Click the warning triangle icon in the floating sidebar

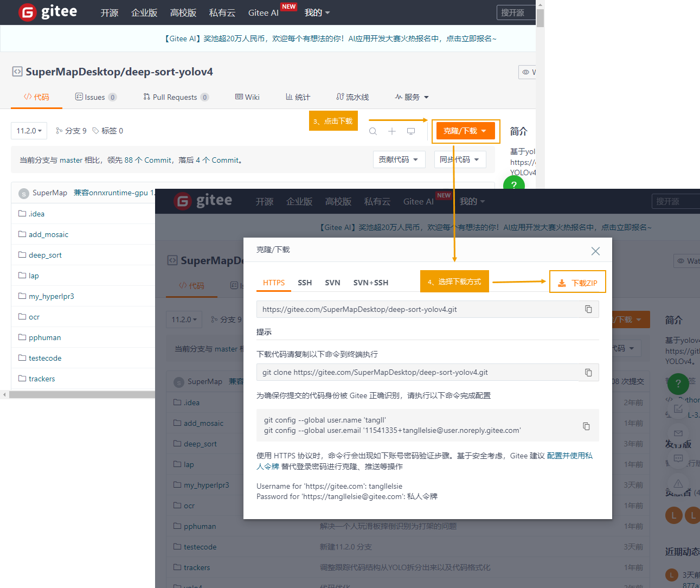(x=678, y=483)
